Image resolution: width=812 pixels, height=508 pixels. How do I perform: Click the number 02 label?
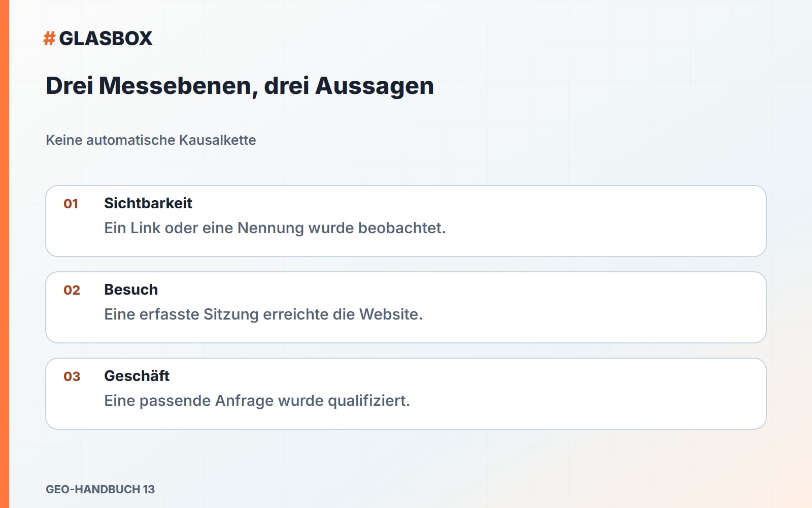tap(72, 290)
